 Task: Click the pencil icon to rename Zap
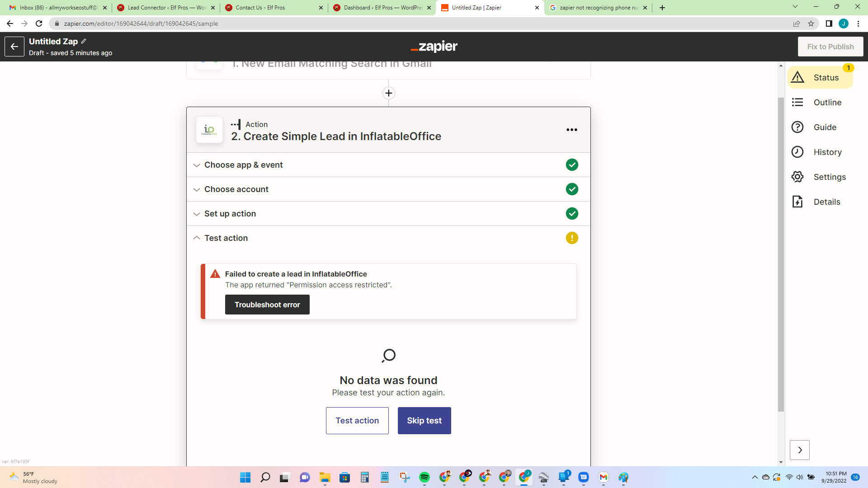[84, 41]
